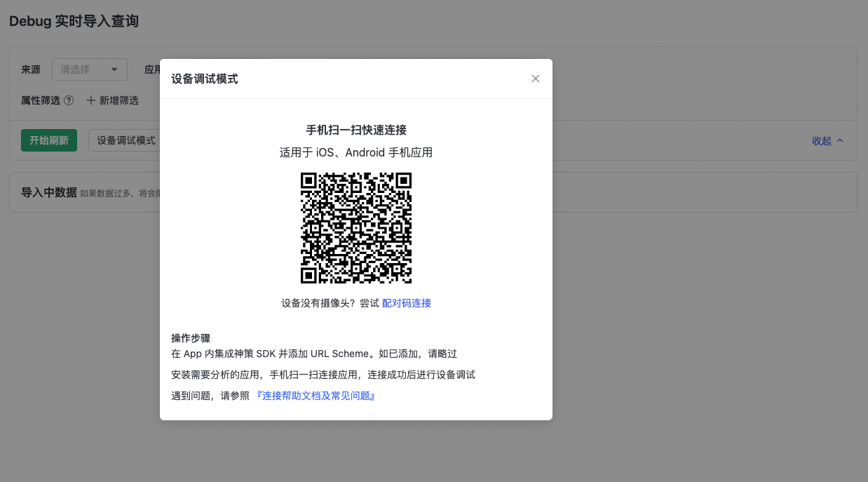The width and height of the screenshot is (868, 482).
Task: Click the 新增筛选 text to add a filter
Action: (118, 100)
